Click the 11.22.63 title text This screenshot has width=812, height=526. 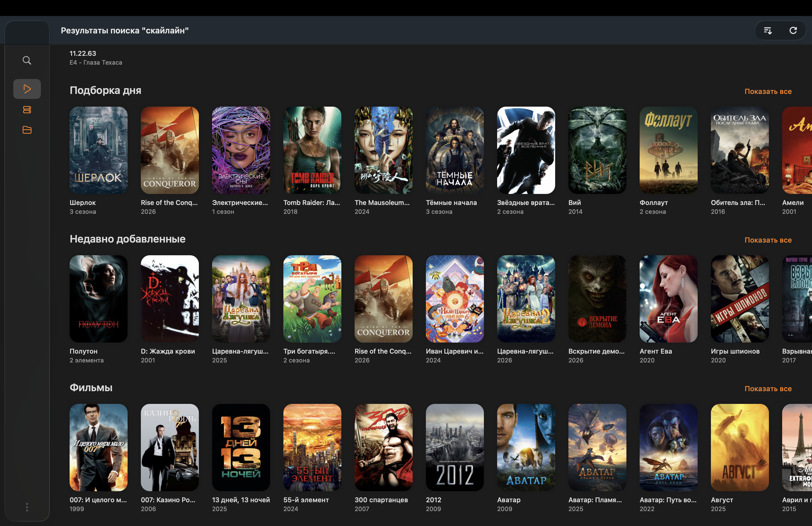click(83, 53)
